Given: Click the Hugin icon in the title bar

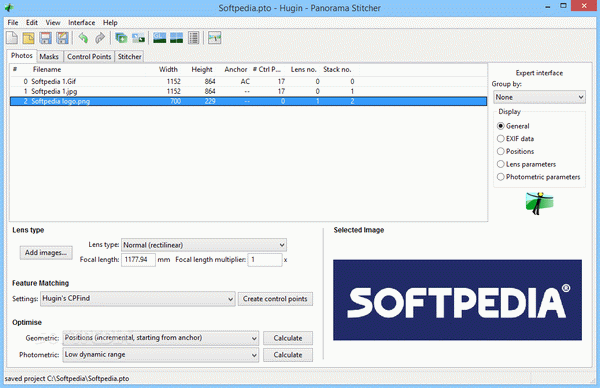Looking at the screenshot, I should 9,7.
